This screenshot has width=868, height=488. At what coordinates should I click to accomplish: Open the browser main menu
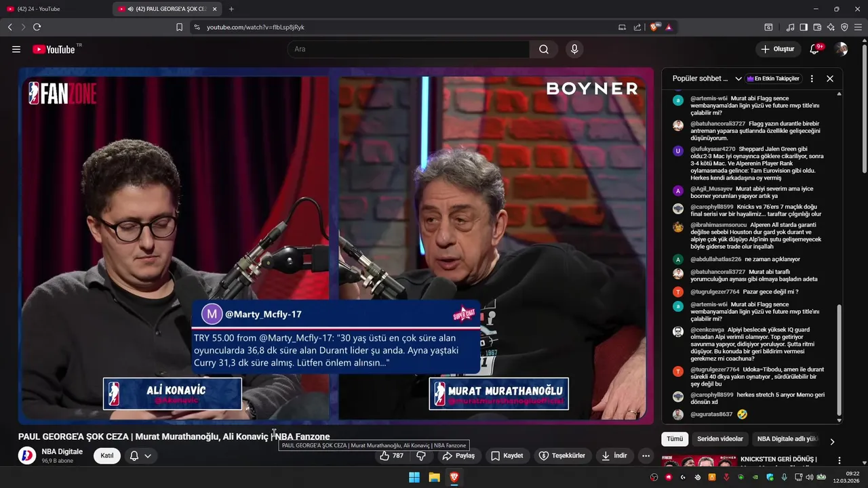coord(858,27)
